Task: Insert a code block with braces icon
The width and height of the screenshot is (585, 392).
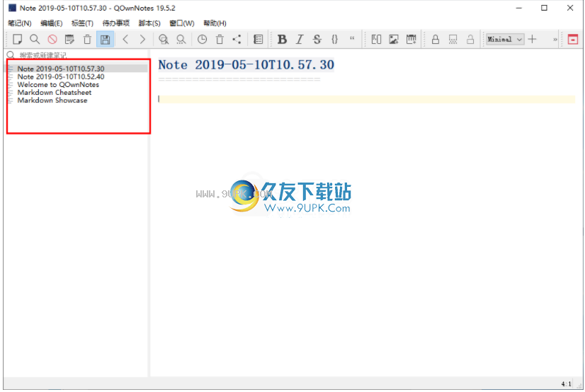Action: click(x=335, y=39)
